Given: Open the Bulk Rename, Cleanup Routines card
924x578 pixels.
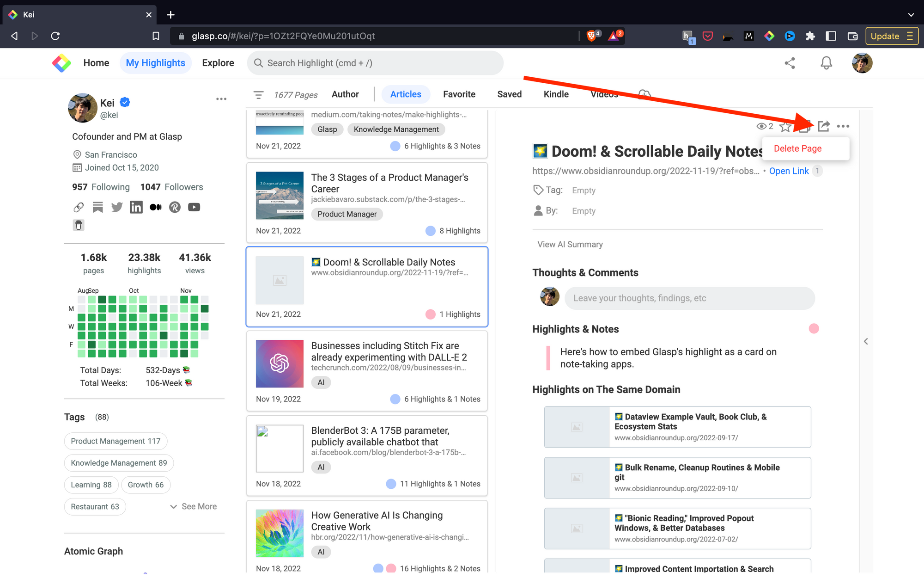Looking at the screenshot, I should pos(677,478).
